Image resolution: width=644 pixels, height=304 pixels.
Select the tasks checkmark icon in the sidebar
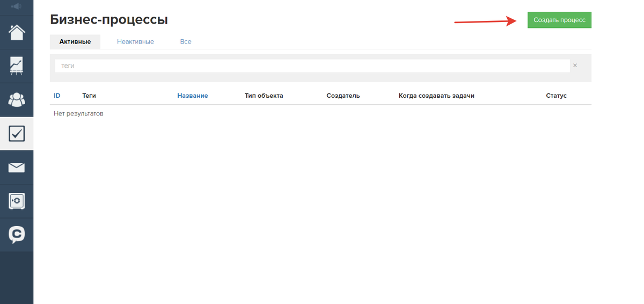[17, 133]
